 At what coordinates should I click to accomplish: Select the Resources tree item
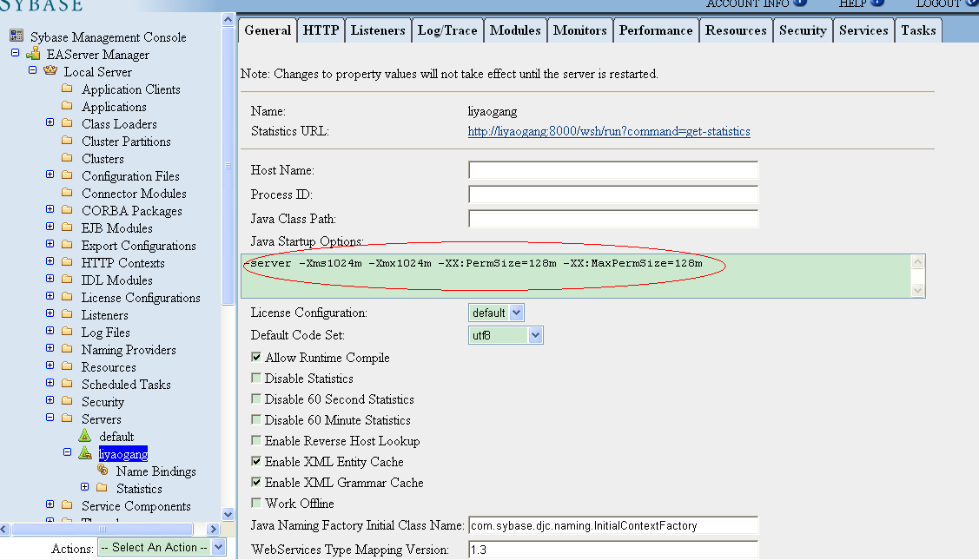pyautogui.click(x=109, y=367)
